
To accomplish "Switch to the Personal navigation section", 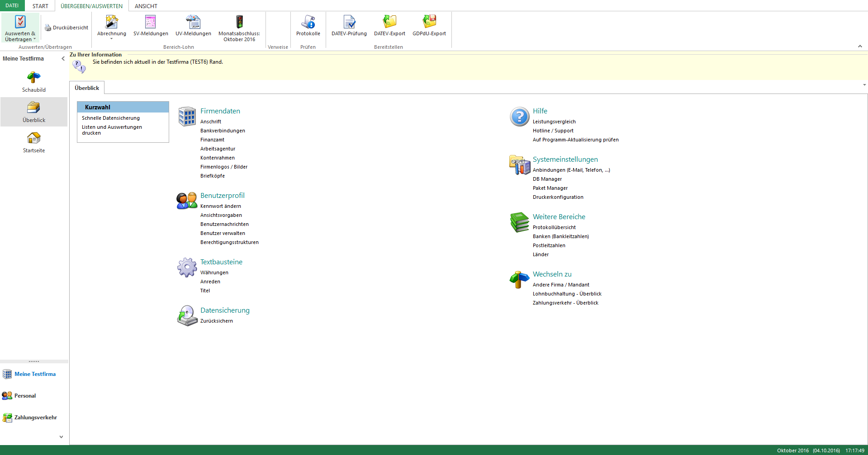I will click(x=25, y=396).
